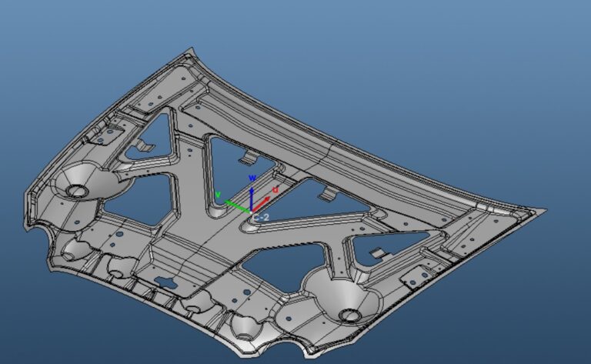Click the blue W axis arrow

[x=252, y=192]
